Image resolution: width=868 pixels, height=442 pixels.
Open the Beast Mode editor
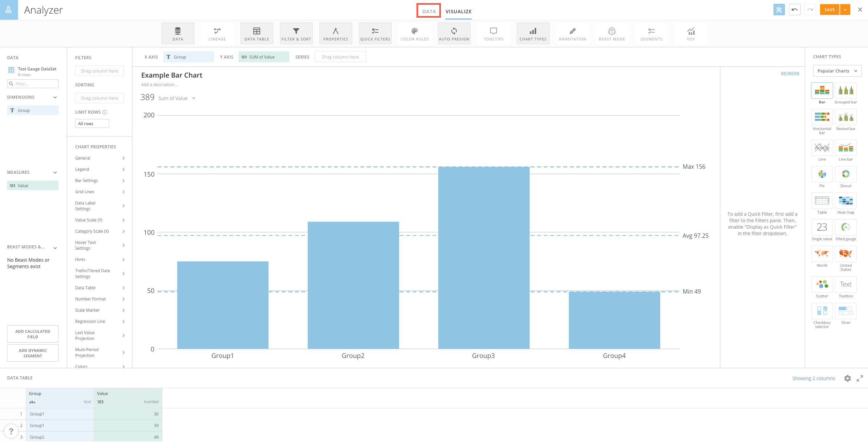click(x=611, y=33)
